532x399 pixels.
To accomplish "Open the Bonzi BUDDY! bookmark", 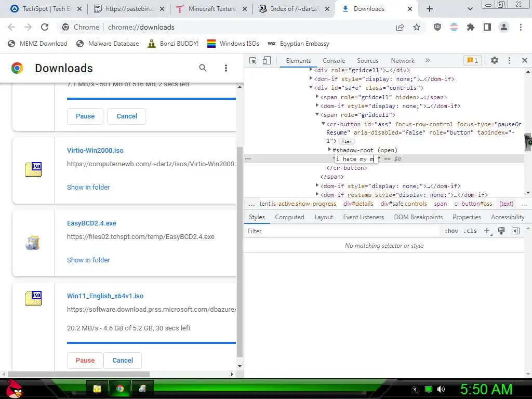I will tap(173, 44).
